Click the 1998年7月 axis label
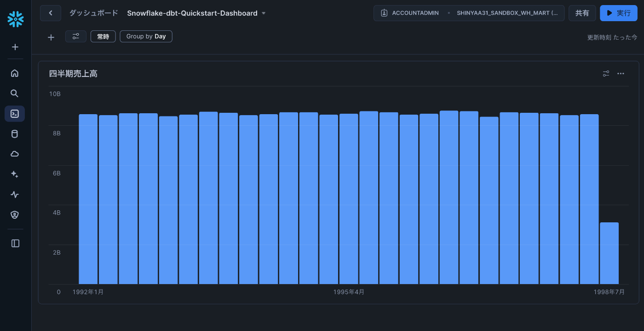The image size is (644, 331). click(609, 292)
